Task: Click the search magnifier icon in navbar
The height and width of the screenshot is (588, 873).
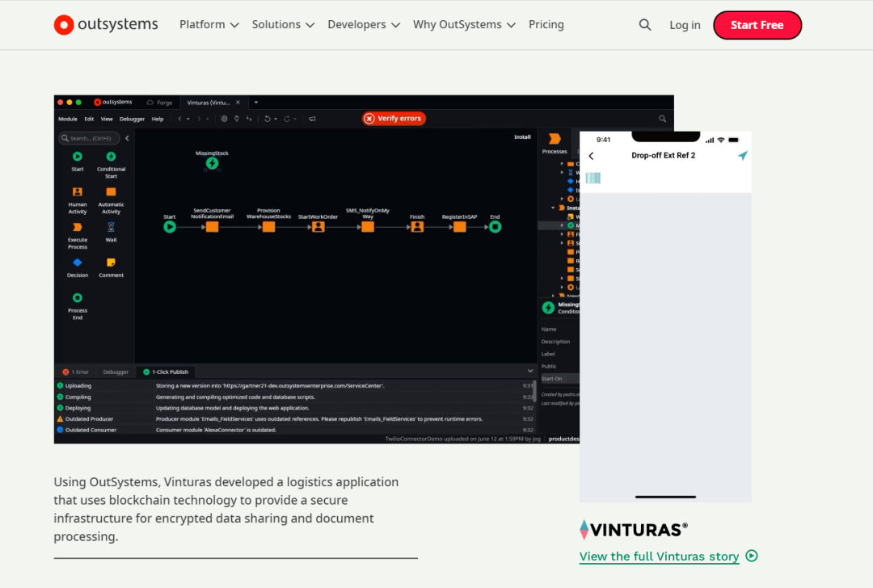Action: (644, 25)
